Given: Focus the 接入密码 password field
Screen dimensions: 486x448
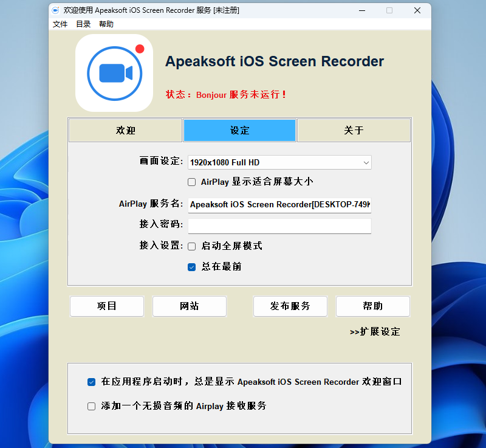Looking at the screenshot, I should pos(279,226).
